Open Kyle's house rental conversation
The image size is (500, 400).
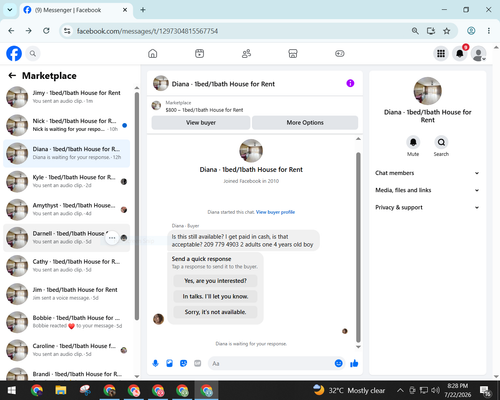(x=67, y=181)
